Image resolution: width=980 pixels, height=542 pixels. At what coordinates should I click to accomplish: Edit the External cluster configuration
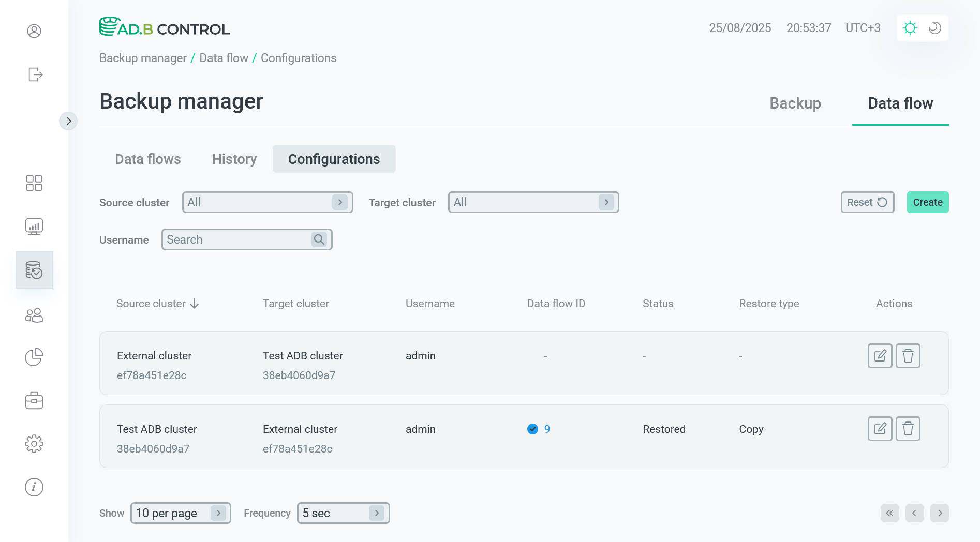(879, 356)
